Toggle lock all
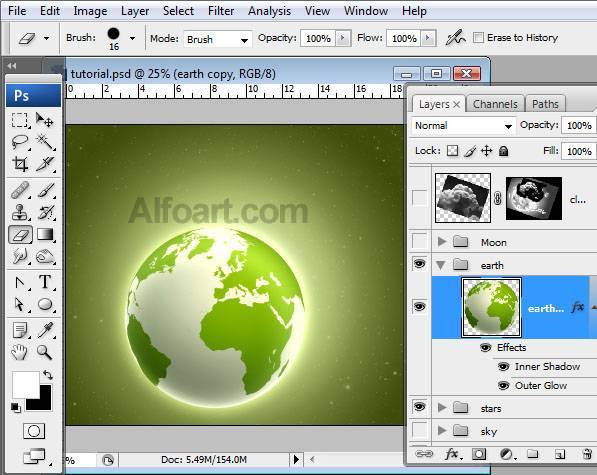This screenshot has width=597, height=475. pos(503,151)
